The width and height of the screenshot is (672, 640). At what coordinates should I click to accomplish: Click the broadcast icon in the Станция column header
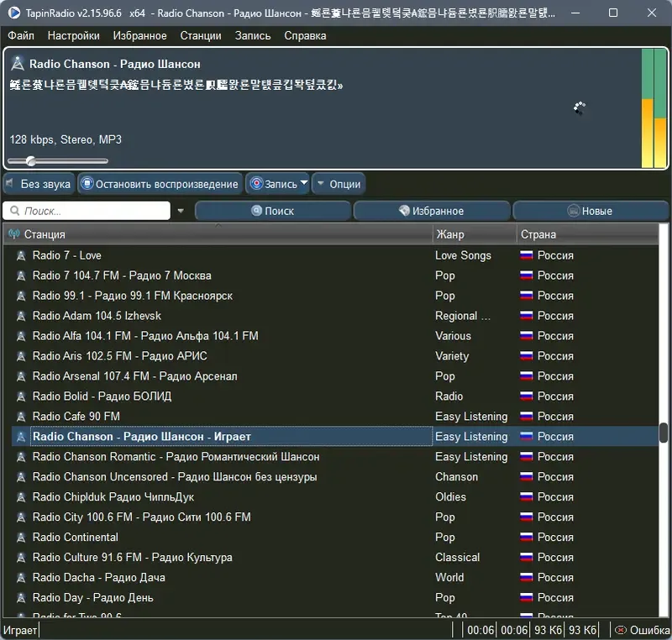pyautogui.click(x=15, y=233)
